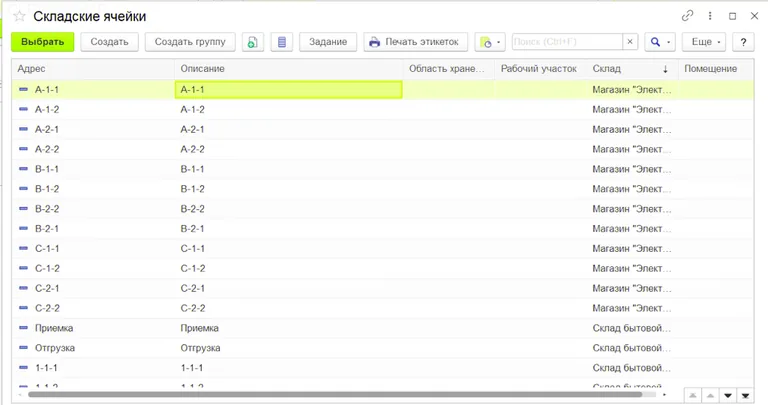Image resolution: width=768 pixels, height=405 pixels.
Task: Click the item icon beside Приемка
Action: click(x=24, y=328)
